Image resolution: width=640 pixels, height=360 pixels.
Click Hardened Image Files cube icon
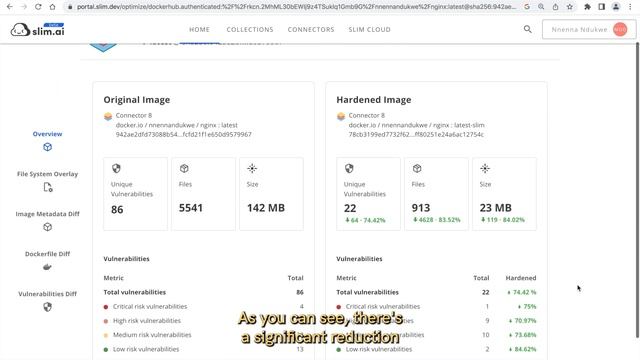coord(417,168)
